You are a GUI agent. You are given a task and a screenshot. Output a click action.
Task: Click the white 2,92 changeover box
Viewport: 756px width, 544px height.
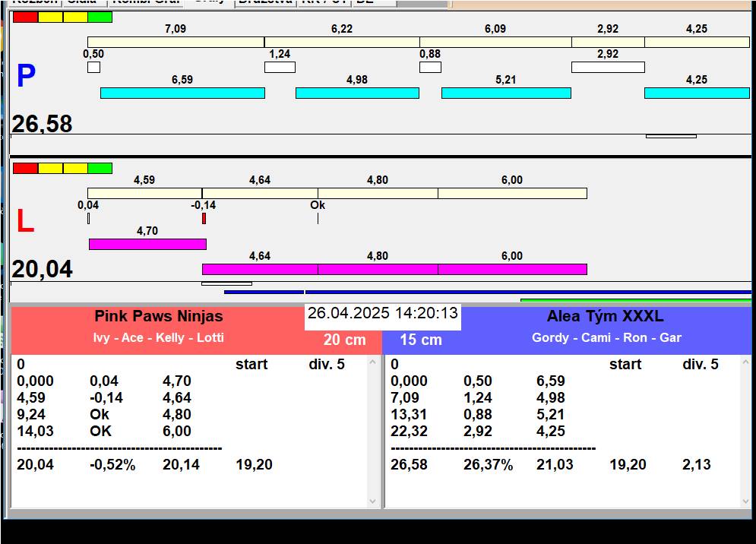tap(608, 67)
